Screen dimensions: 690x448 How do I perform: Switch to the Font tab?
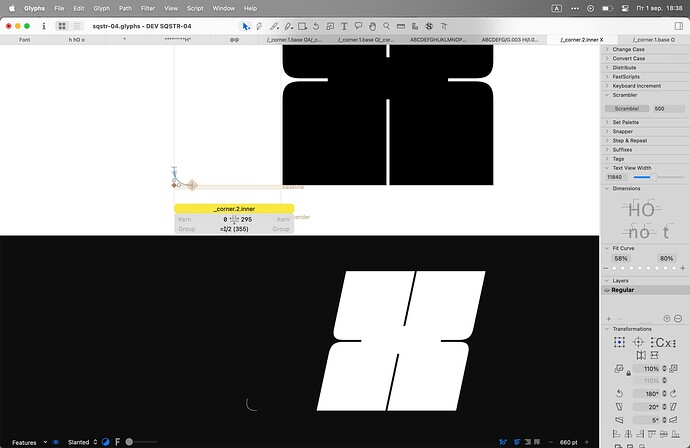click(x=25, y=40)
